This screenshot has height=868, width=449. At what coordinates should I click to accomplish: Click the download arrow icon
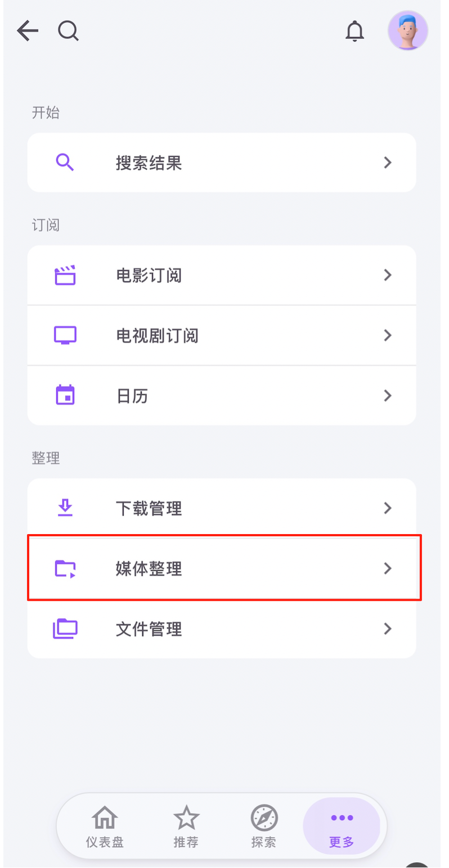click(65, 508)
